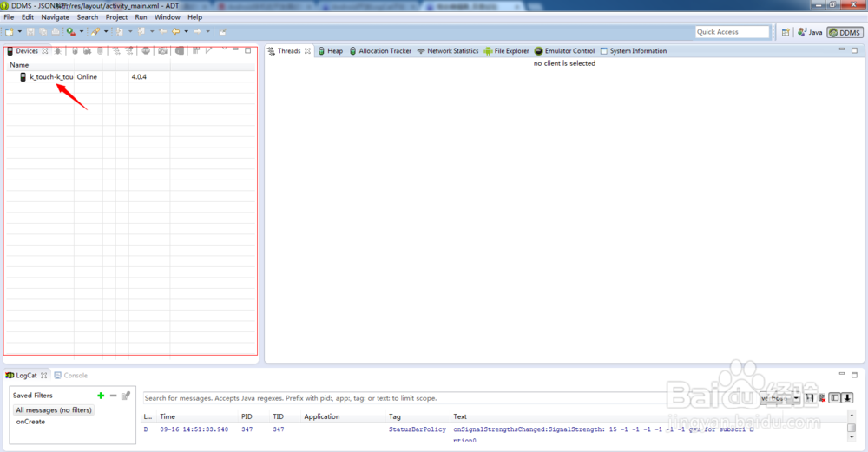Open the Navigate menu
This screenshot has width=868, height=452.
coord(56,17)
